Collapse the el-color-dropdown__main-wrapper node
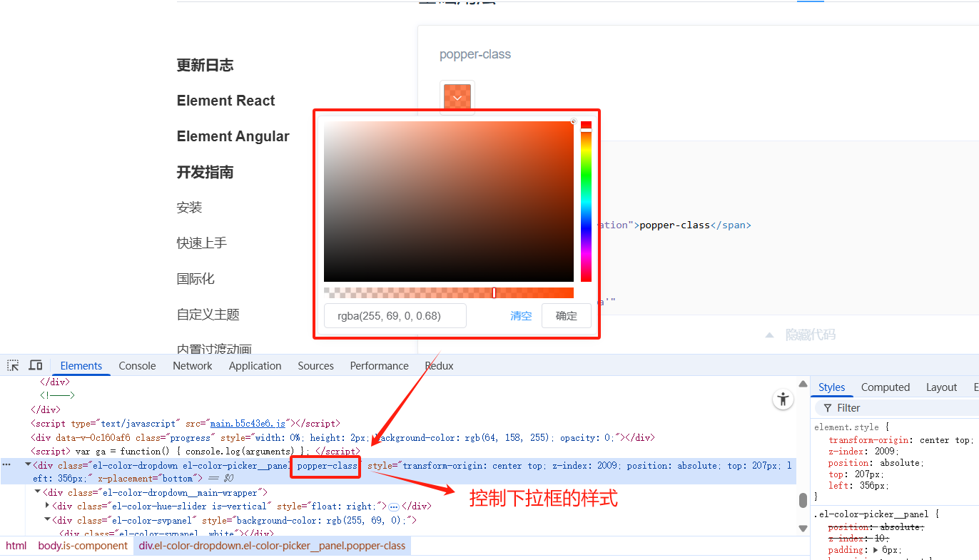 (x=38, y=492)
